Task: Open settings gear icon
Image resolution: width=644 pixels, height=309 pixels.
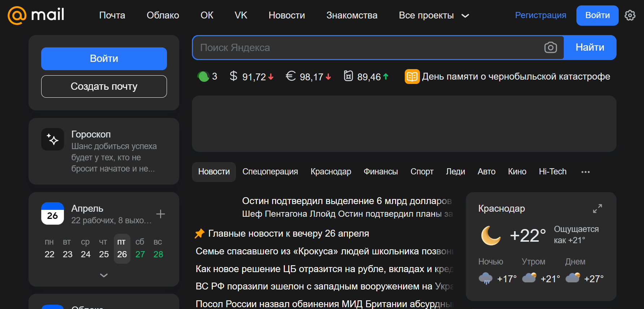Action: pyautogui.click(x=630, y=15)
